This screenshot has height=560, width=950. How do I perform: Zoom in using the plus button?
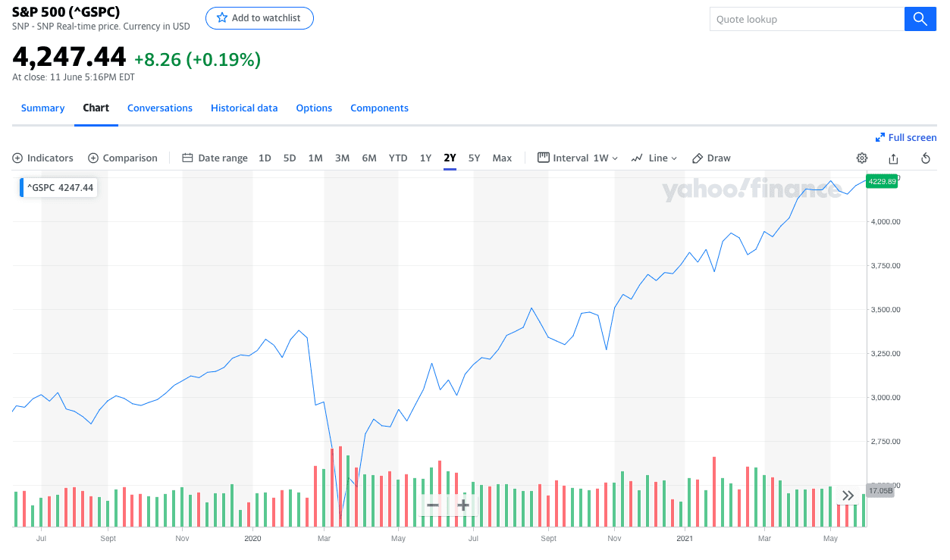tap(463, 505)
